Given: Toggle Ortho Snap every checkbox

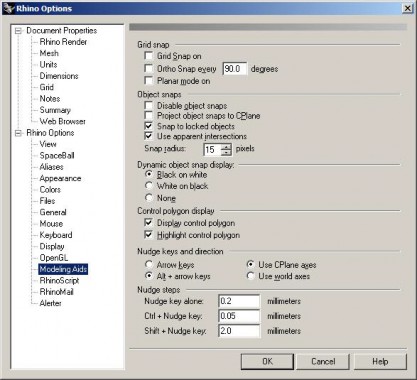Looking at the screenshot, I should [148, 68].
